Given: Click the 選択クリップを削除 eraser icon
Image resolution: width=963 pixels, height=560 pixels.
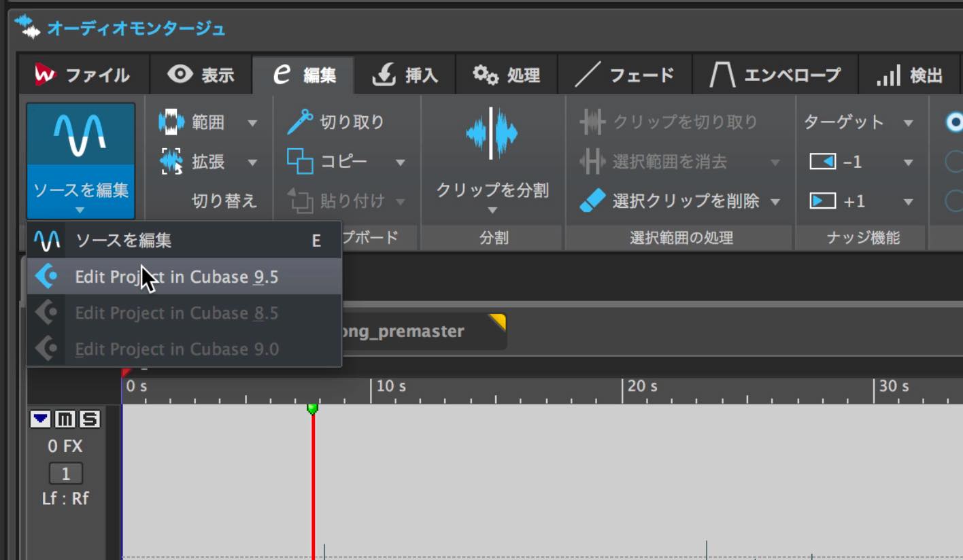Looking at the screenshot, I should [592, 201].
